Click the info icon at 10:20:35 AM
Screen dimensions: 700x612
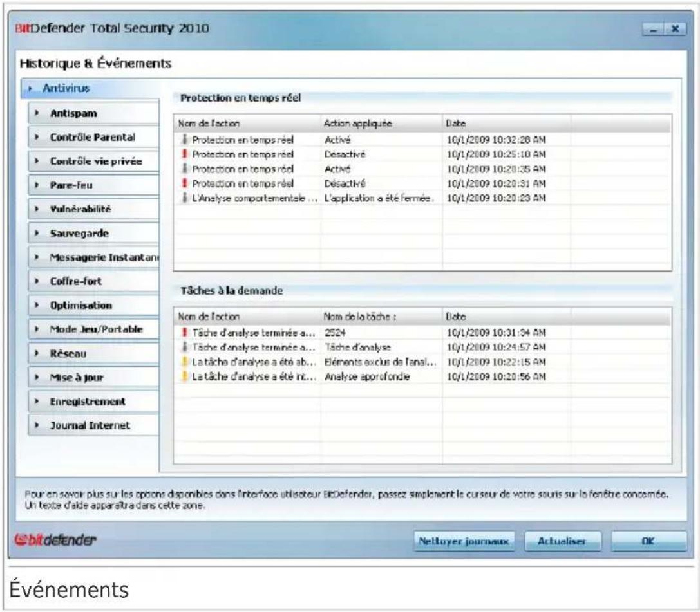pos(184,169)
